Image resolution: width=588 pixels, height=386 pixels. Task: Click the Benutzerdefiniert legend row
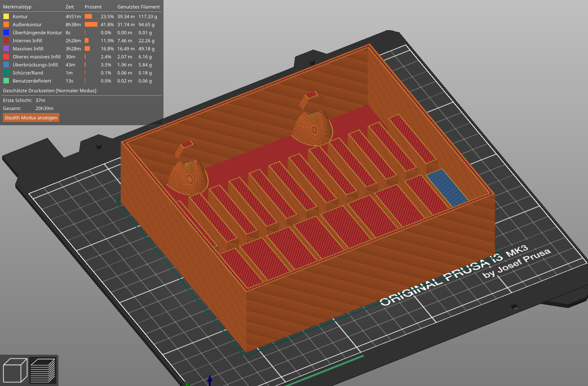81,81
